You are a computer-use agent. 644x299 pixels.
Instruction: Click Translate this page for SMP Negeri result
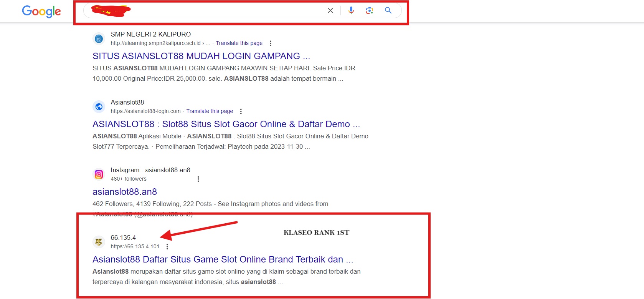239,43
